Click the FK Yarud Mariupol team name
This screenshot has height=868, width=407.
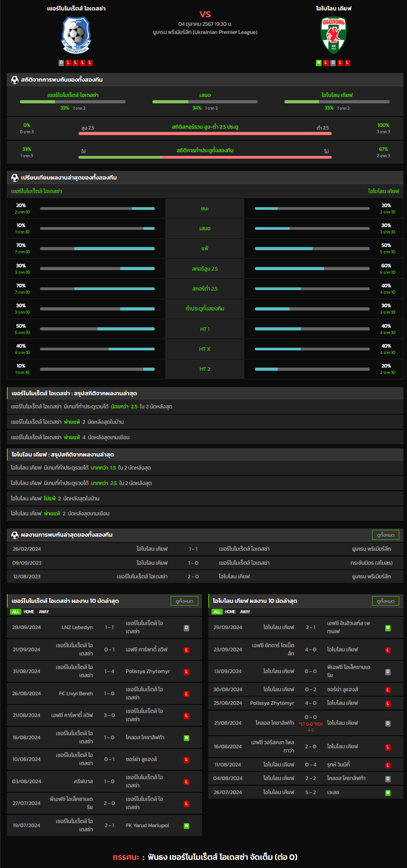pyautogui.click(x=147, y=826)
